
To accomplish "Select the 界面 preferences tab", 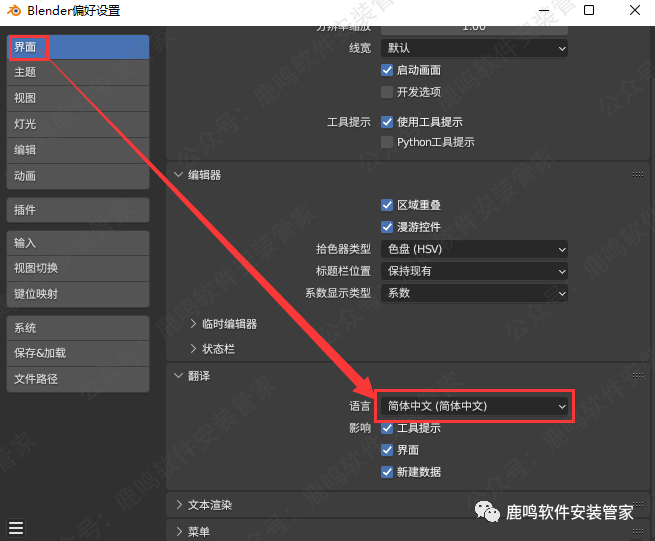I will [78, 47].
